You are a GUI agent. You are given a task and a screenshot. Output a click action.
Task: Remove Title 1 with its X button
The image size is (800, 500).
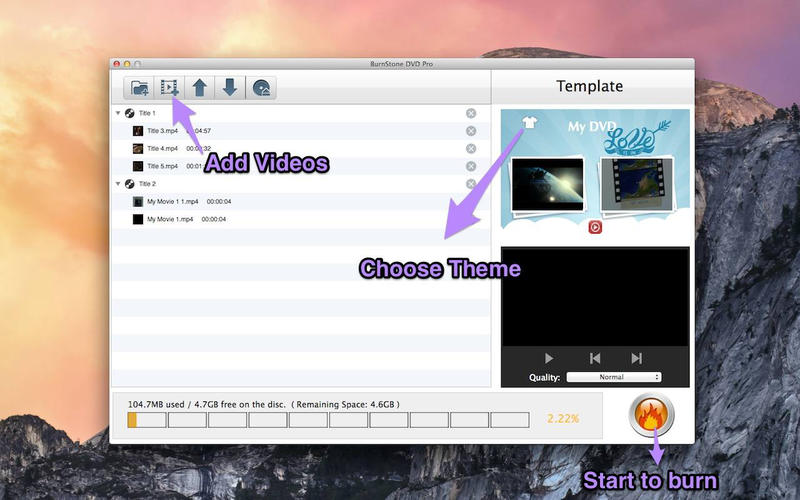(471, 113)
